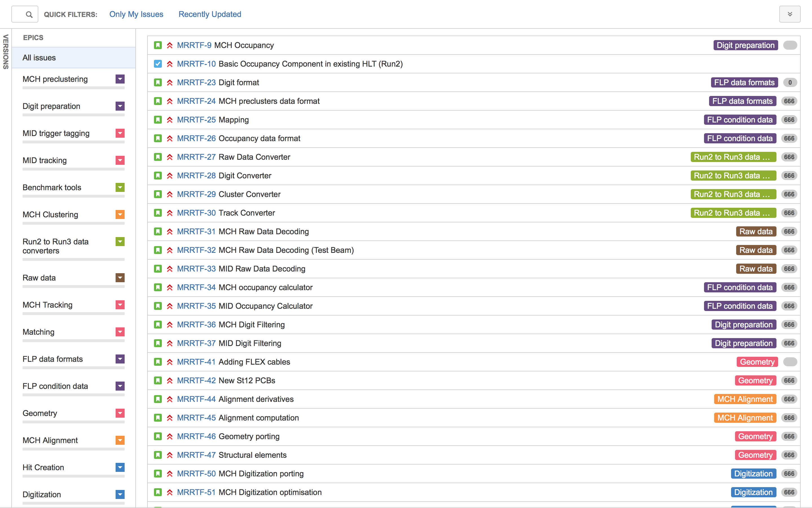The width and height of the screenshot is (812, 508).
Task: Click the priority icon on MRRTF-30
Action: click(170, 213)
